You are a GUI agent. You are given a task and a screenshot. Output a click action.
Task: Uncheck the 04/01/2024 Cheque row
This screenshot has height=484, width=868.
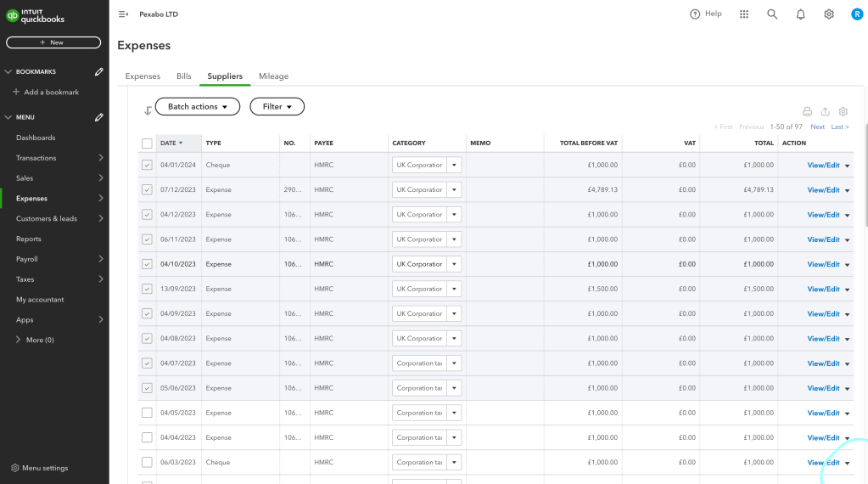point(147,165)
